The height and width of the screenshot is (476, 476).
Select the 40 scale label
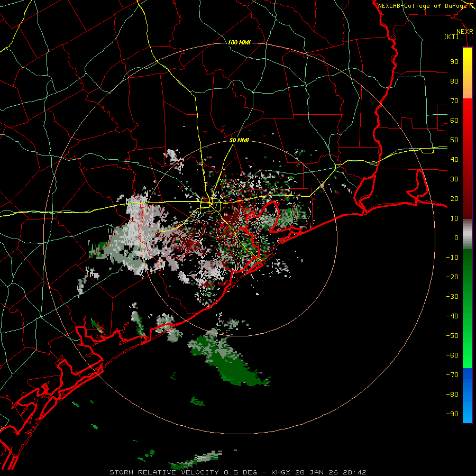pos(454,159)
